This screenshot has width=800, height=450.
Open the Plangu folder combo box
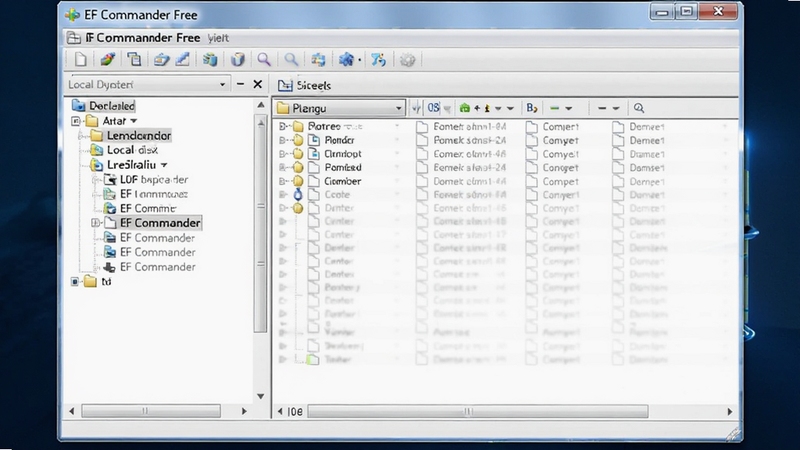[398, 108]
